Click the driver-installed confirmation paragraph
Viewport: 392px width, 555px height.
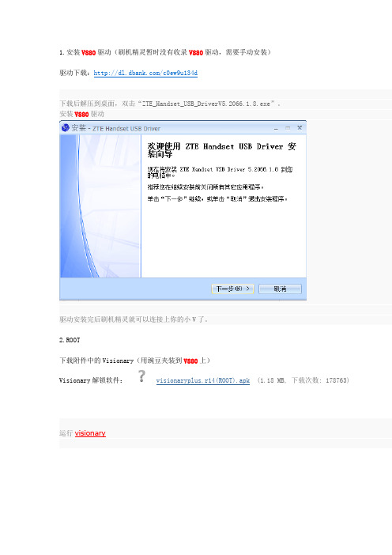coord(134,319)
